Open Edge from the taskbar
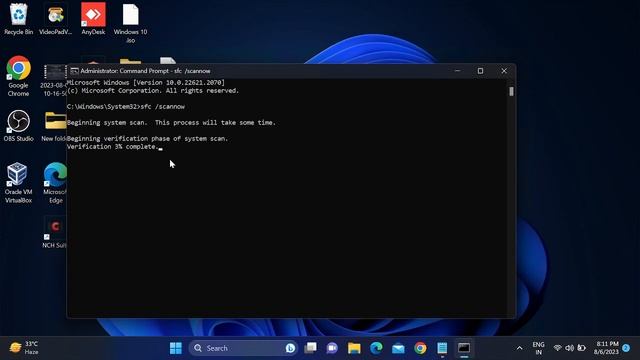The height and width of the screenshot is (360, 640). (376, 348)
